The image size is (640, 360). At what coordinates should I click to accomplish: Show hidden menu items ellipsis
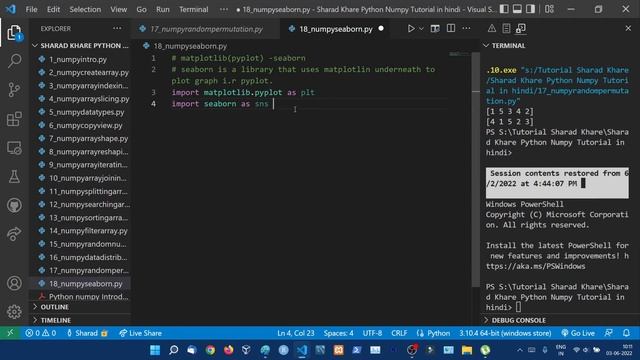point(224,9)
